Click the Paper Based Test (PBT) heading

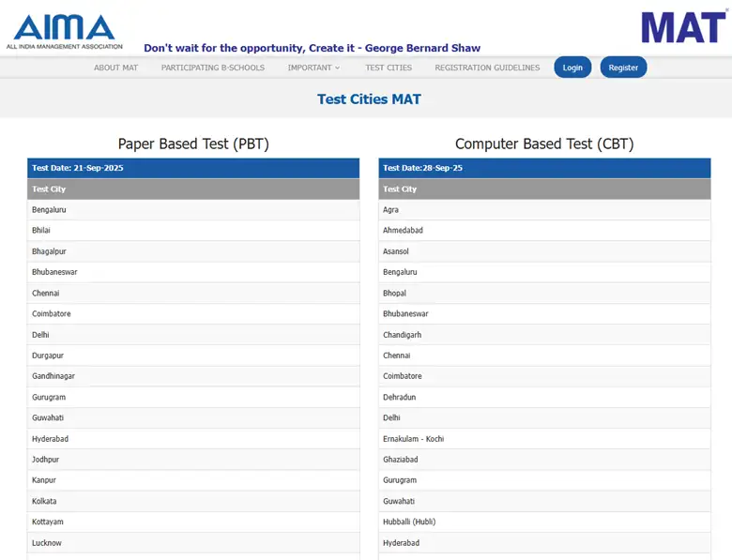(x=193, y=144)
